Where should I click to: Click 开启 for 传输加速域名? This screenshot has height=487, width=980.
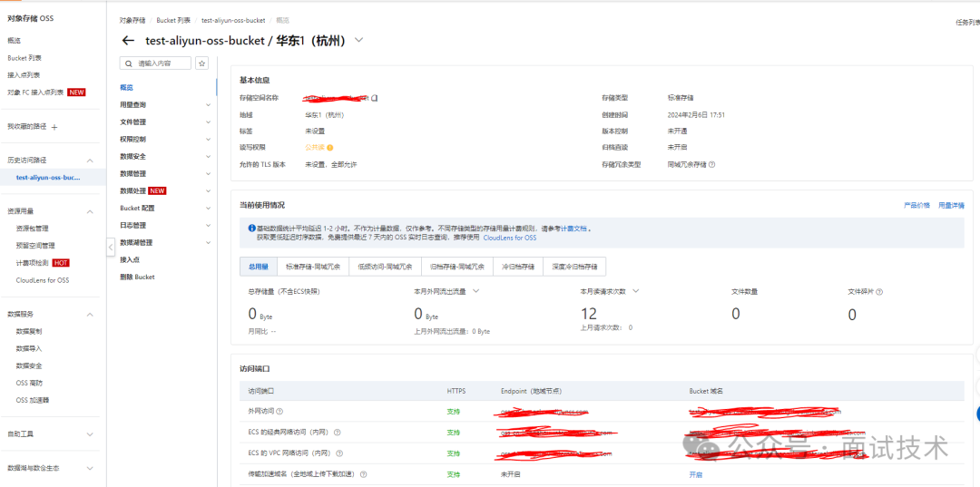696,474
